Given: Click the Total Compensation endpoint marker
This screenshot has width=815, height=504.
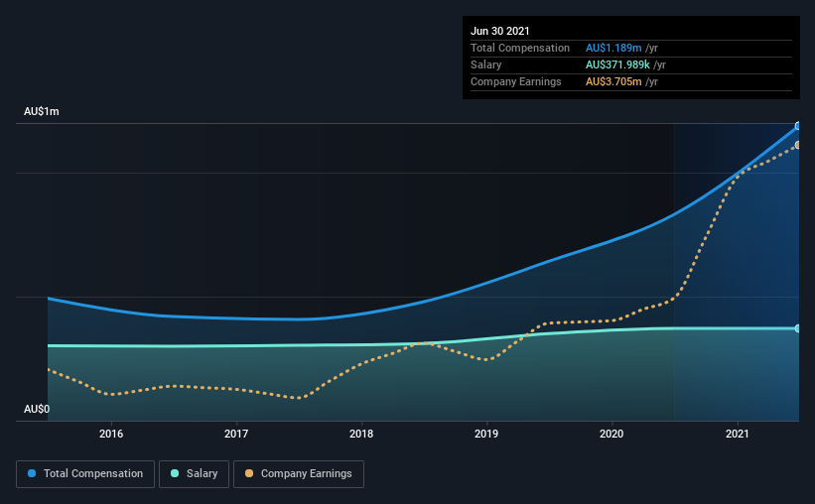Looking at the screenshot, I should 798,126.
